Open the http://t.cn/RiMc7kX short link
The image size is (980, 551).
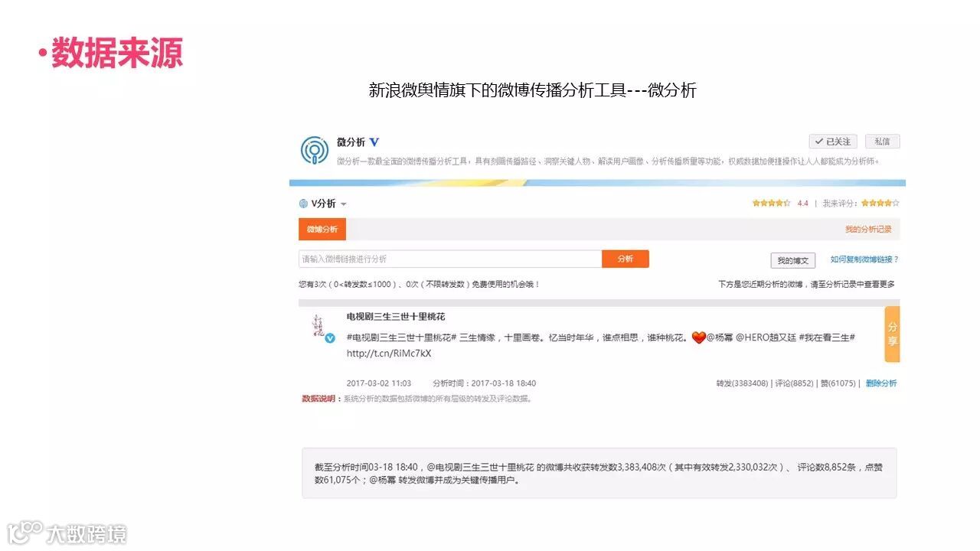pos(389,354)
